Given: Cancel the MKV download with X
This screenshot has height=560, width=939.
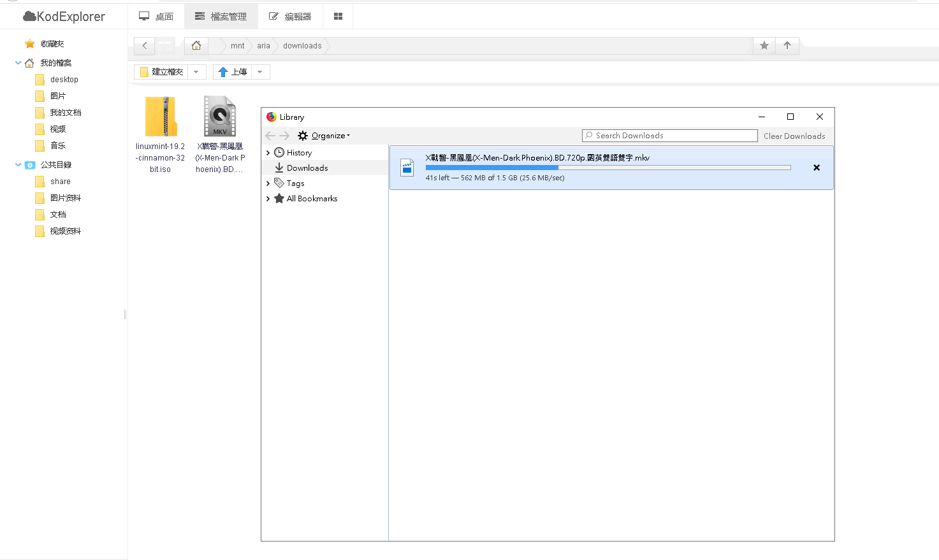Looking at the screenshot, I should 817,168.
